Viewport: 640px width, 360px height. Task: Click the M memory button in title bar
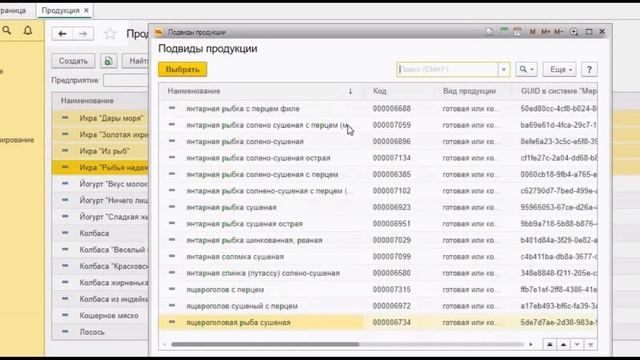tap(532, 32)
